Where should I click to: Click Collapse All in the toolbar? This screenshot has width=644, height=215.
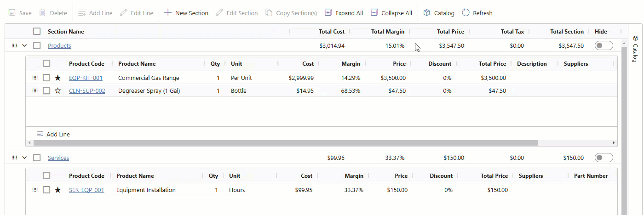(391, 13)
